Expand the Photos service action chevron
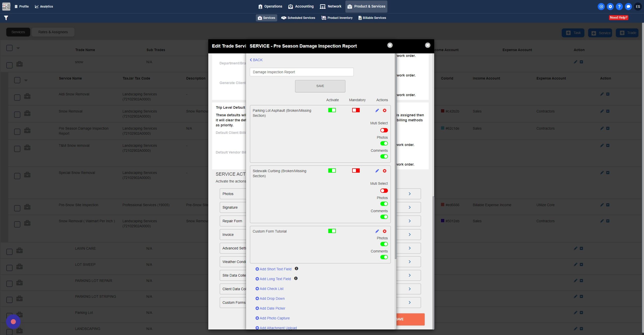Screen dimensions: 644x335 (x=410, y=194)
